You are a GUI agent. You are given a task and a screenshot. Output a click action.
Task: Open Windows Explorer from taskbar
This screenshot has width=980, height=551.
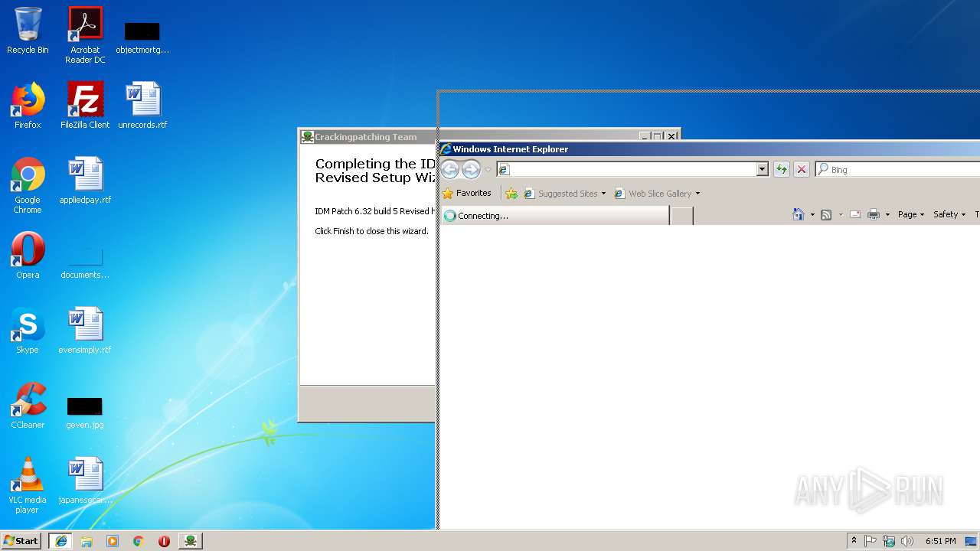coord(87,541)
